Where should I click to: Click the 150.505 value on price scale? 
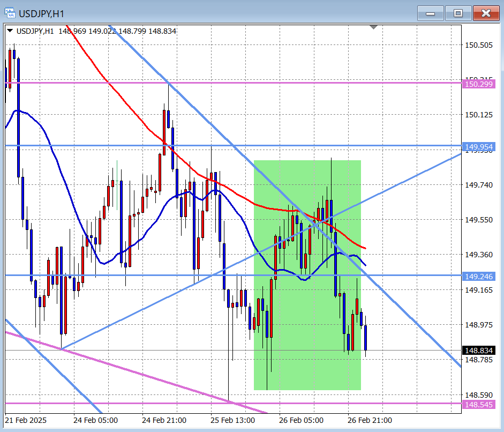tap(479, 45)
